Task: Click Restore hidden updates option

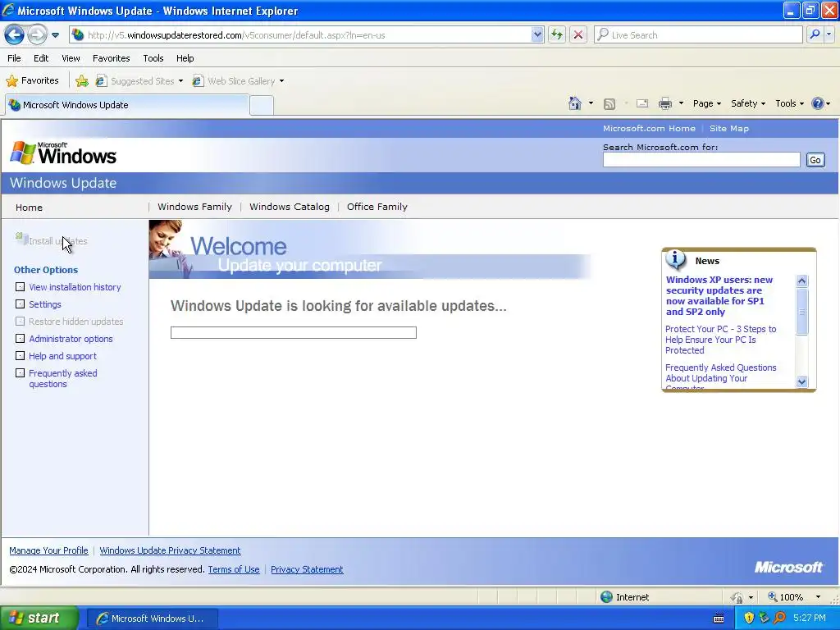Action: (75, 322)
